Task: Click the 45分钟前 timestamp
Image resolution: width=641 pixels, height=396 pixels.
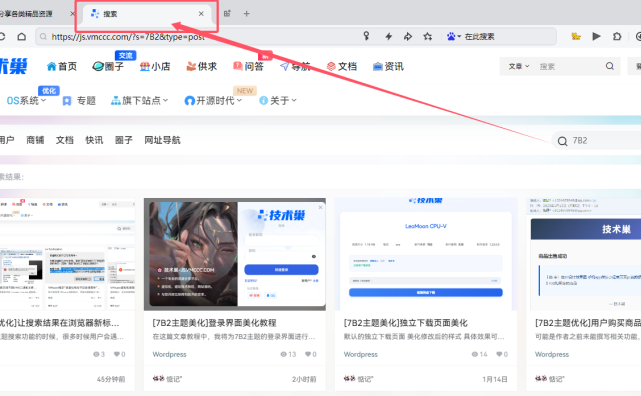Action: [111, 379]
